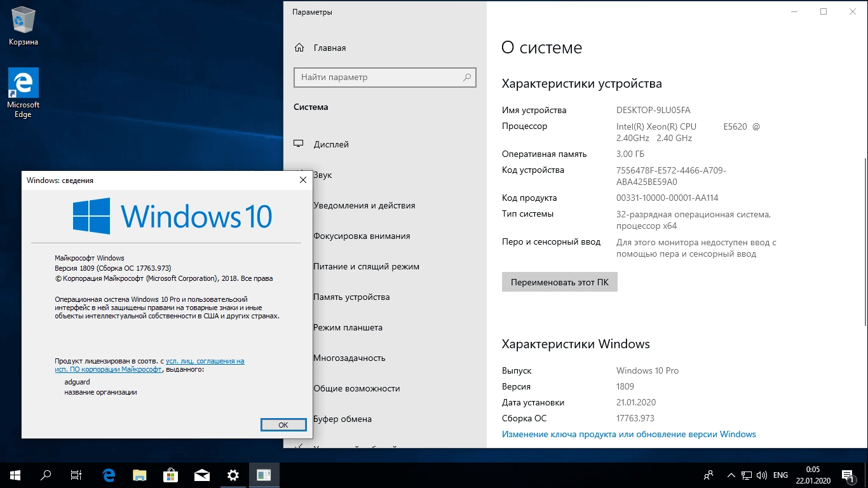Screen dimensions: 868x488
Task: Select the edition value Windows 10 Pro
Action: coord(648,370)
